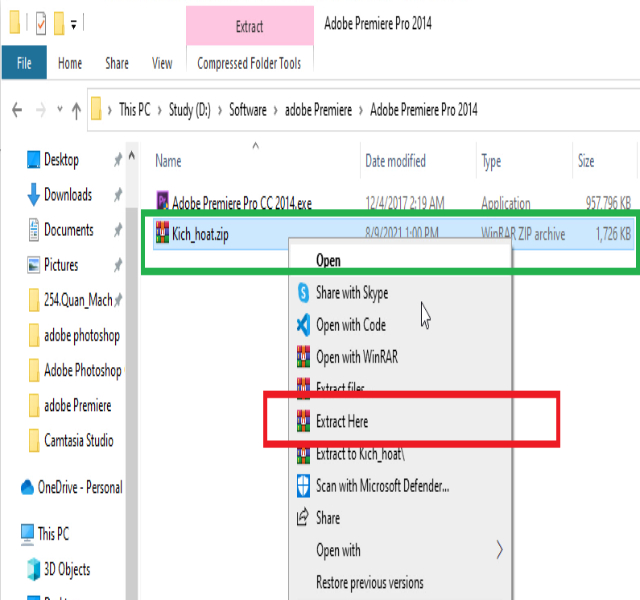This screenshot has width=640, height=600.
Task: Unpin Desktop using its pin icon
Action: 118,160
